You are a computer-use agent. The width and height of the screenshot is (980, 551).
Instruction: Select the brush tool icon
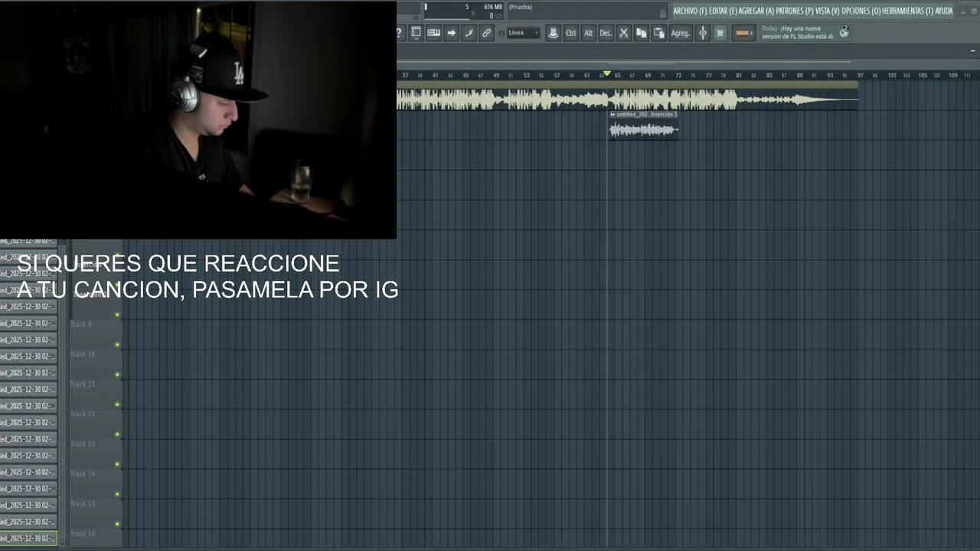coord(469,33)
